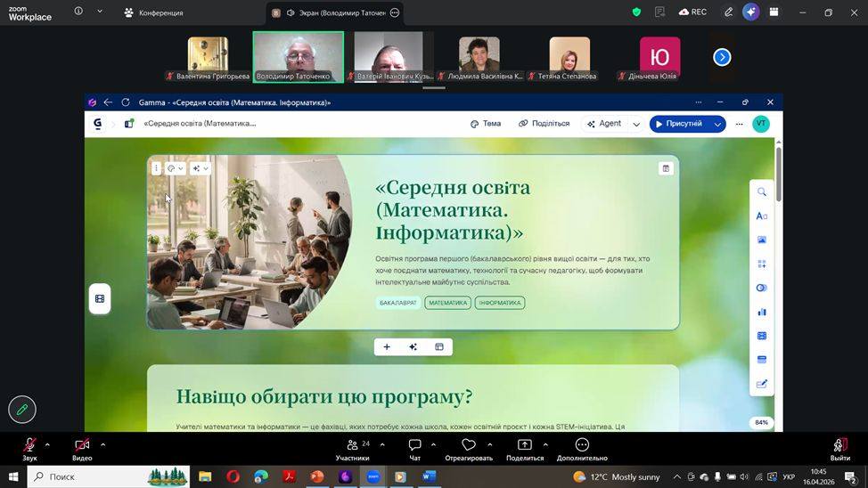The image size is (868, 488).
Task: Open the Gamma Тема theme menu
Action: coord(486,124)
